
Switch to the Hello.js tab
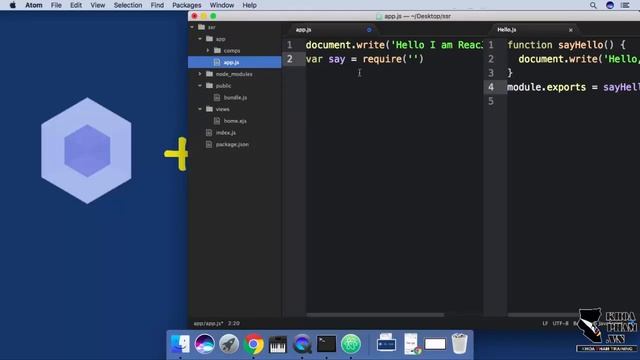[x=533, y=30]
